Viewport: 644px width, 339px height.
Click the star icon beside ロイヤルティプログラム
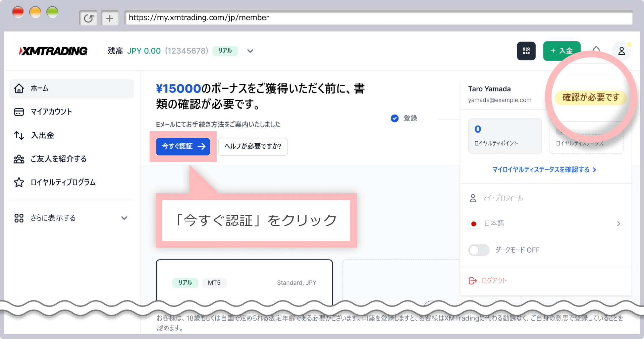[19, 182]
